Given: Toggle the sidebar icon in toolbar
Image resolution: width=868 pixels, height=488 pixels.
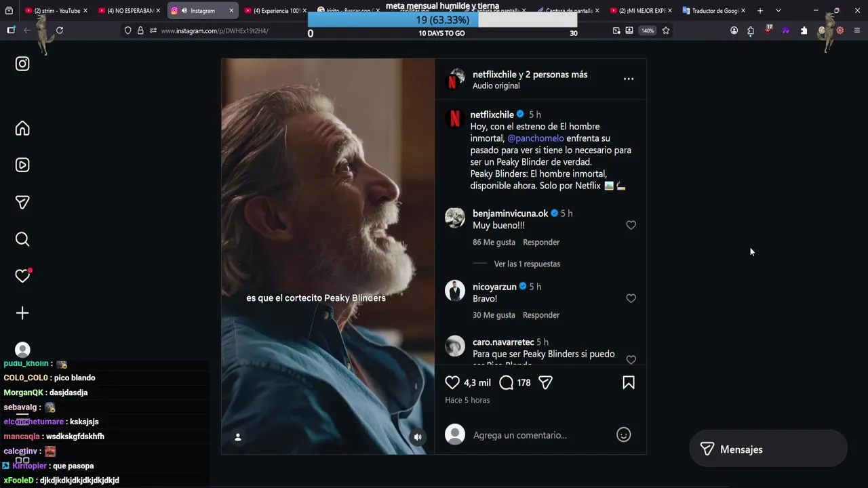Looking at the screenshot, I should click(11, 30).
